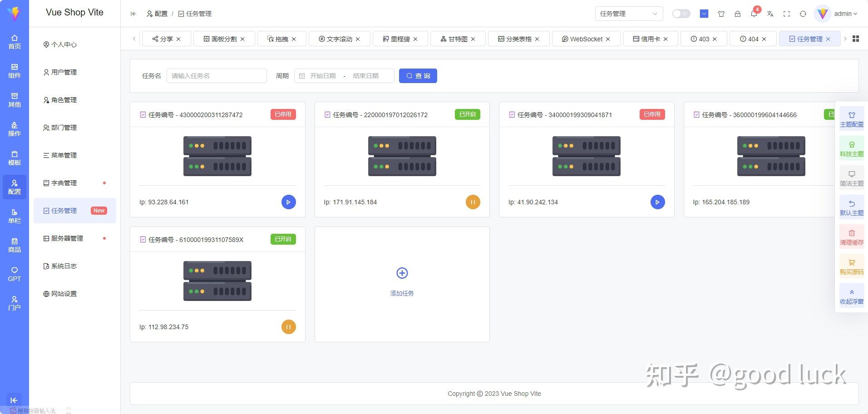This screenshot has width=868, height=414.
Task: Open the tab grid menu icon
Action: click(856, 39)
